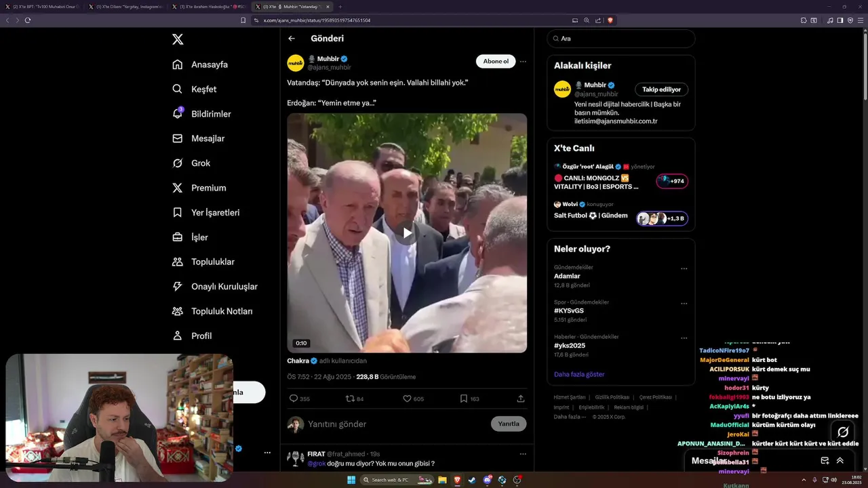Reload the page in browser
The width and height of the screenshot is (868, 488).
pyautogui.click(x=28, y=20)
